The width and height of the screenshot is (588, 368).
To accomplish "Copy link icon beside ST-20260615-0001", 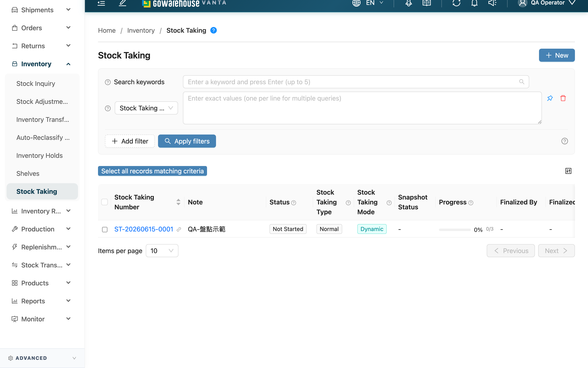I will pos(179,229).
